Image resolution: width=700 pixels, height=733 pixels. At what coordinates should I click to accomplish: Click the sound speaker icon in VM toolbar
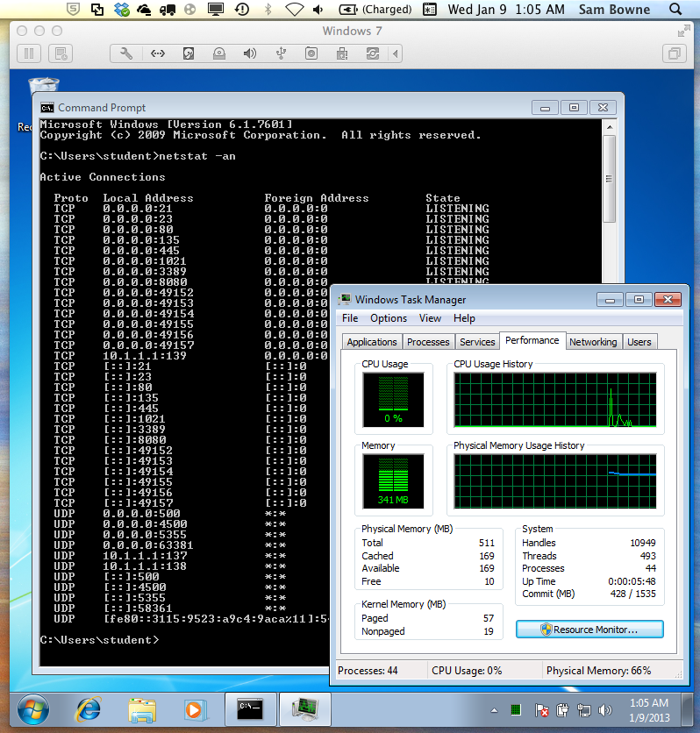coord(250,53)
